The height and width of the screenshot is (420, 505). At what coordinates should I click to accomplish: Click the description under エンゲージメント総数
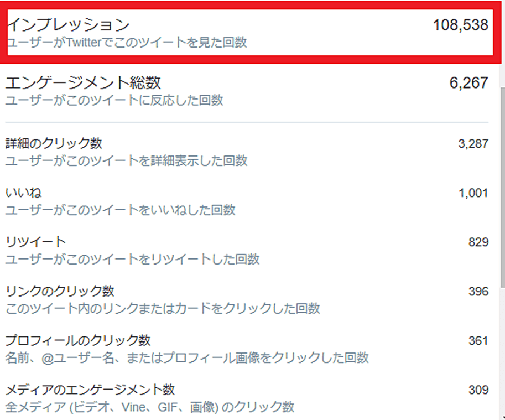(114, 100)
